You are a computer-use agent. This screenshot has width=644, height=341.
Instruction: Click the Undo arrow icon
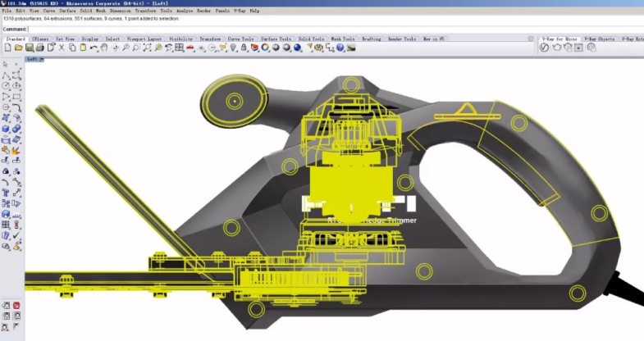(x=94, y=48)
